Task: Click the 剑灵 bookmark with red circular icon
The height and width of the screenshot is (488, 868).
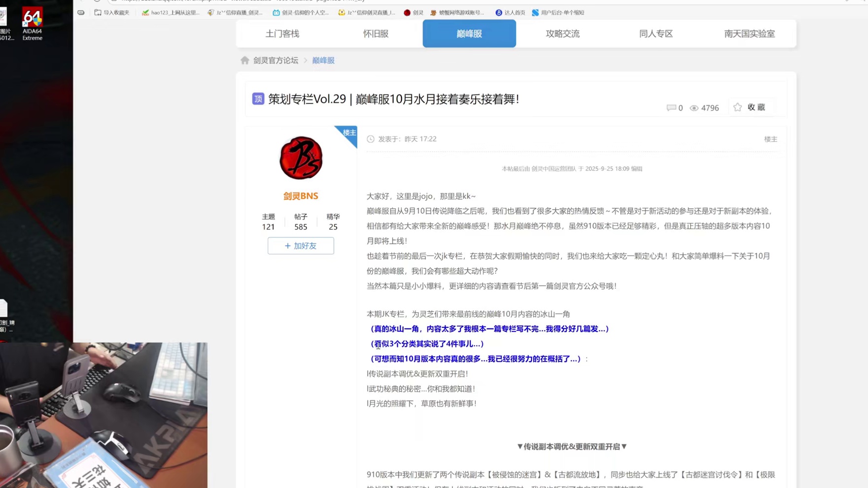Action: (414, 12)
